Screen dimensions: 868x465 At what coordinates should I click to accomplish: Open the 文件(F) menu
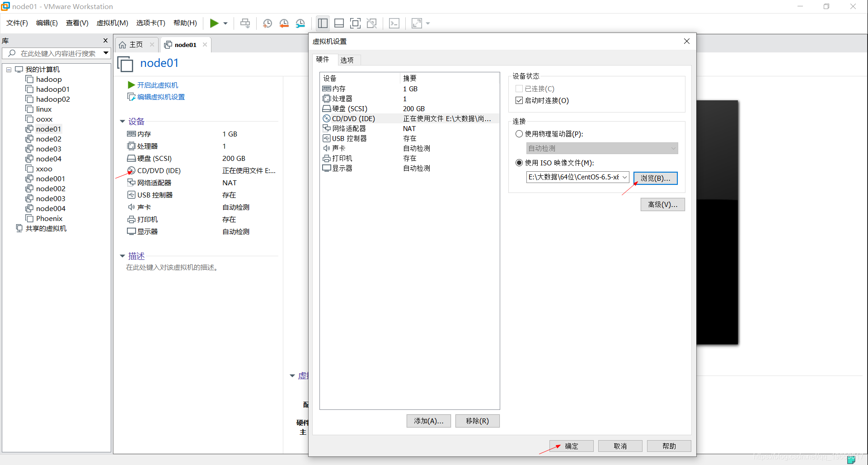[17, 23]
